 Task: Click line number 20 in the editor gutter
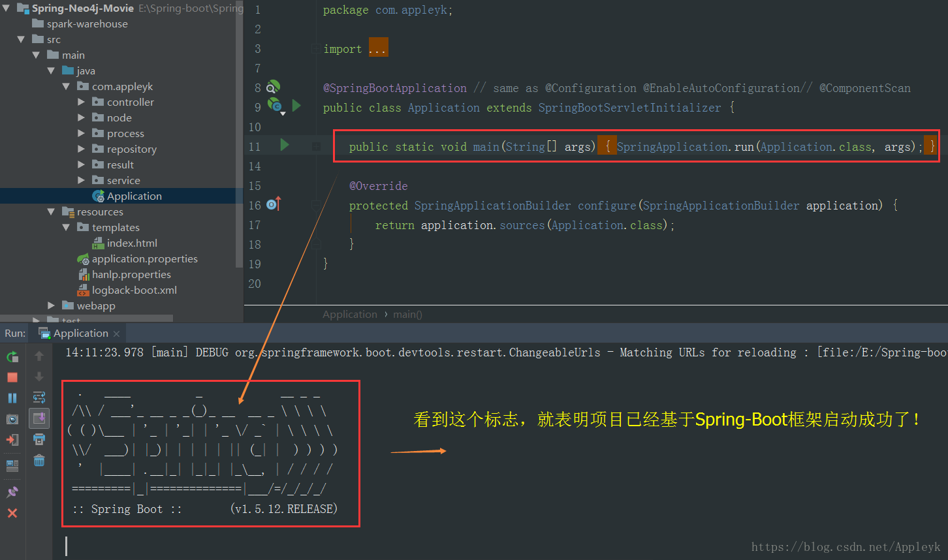[255, 284]
